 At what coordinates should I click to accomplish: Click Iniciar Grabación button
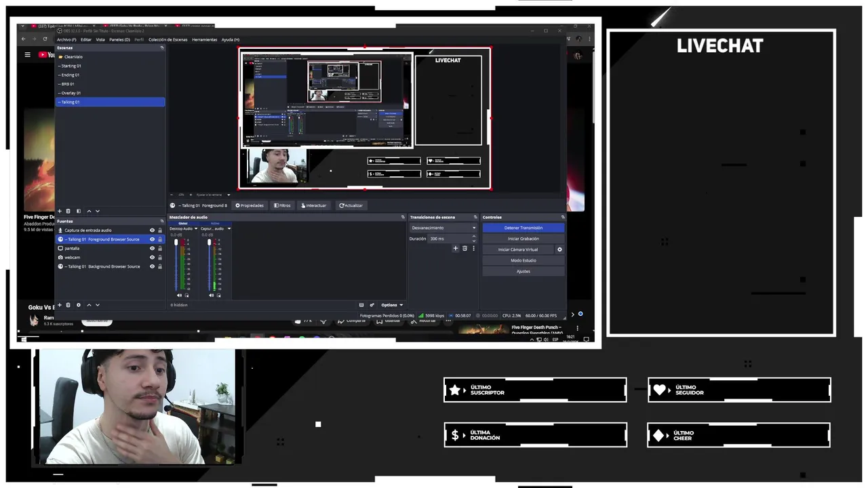coord(523,239)
